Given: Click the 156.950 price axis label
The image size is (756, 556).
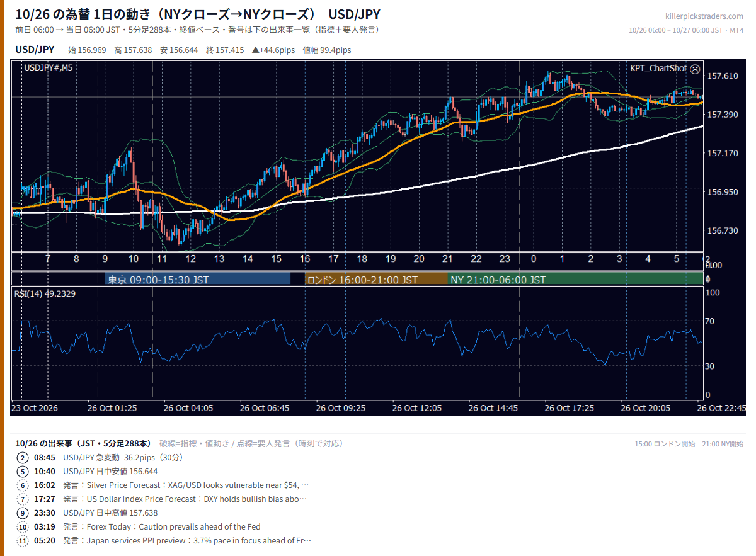Looking at the screenshot, I should tap(723, 191).
